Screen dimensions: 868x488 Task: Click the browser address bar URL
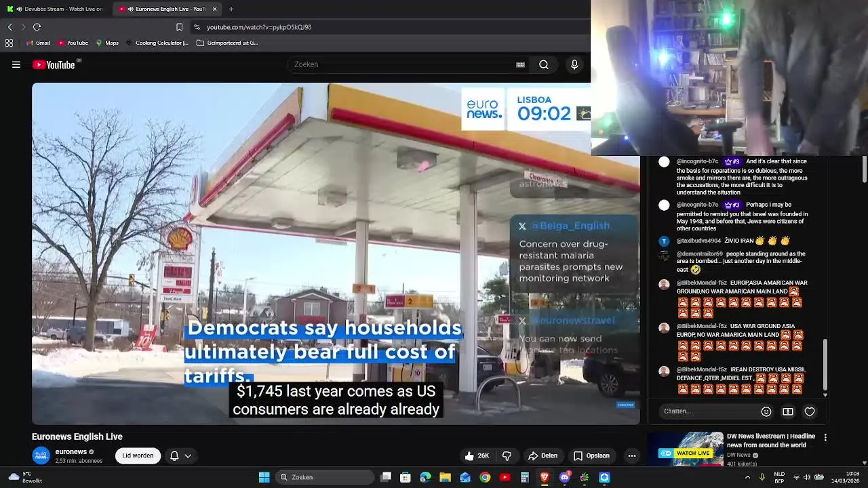(259, 27)
